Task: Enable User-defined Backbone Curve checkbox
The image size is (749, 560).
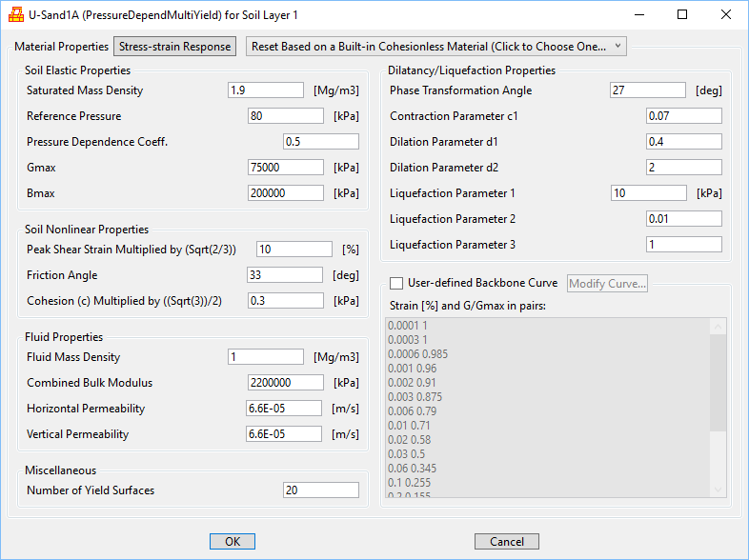Action: (396, 283)
